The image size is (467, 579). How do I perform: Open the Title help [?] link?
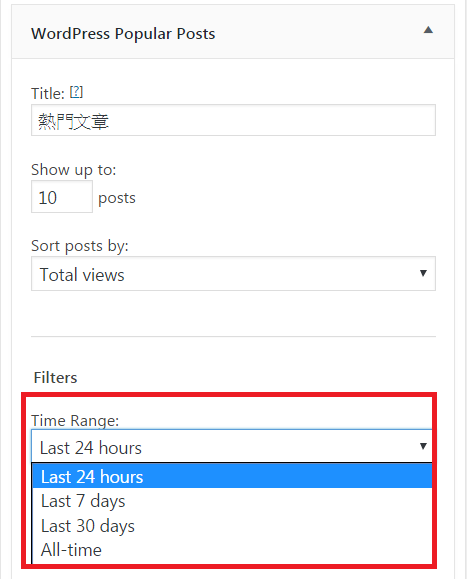(x=76, y=92)
